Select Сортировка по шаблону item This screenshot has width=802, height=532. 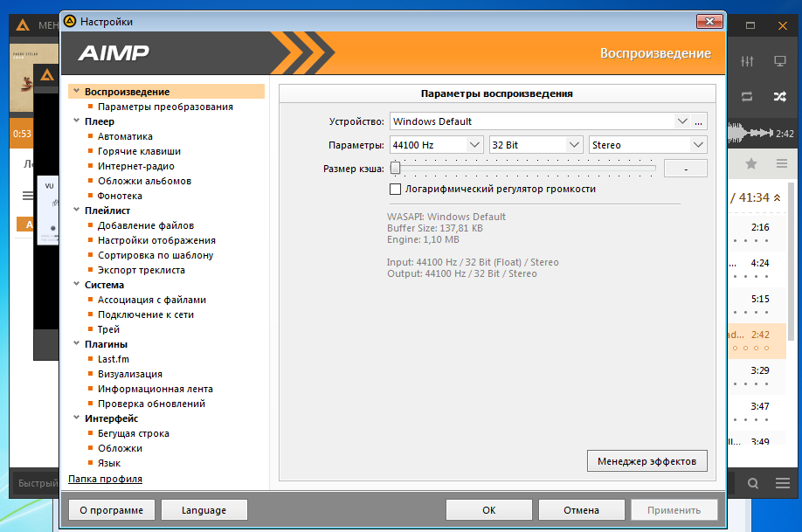[156, 255]
